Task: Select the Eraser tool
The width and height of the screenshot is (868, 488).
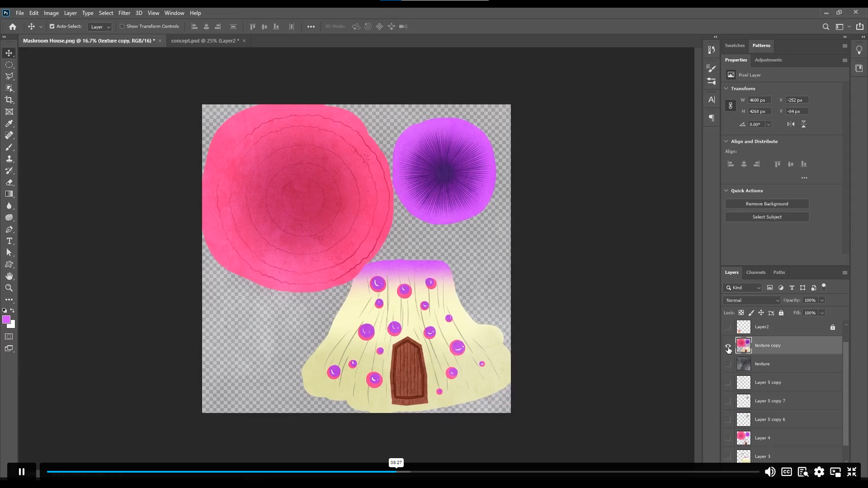Action: click(x=9, y=182)
